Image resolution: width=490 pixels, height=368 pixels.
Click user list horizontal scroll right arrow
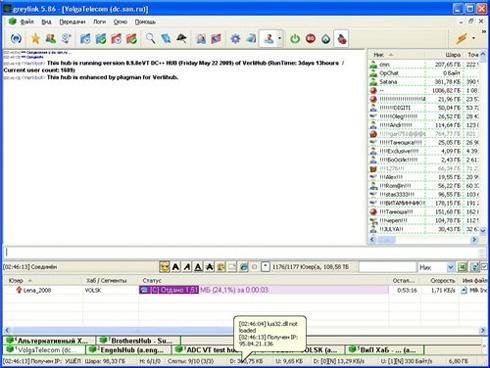[x=474, y=239]
